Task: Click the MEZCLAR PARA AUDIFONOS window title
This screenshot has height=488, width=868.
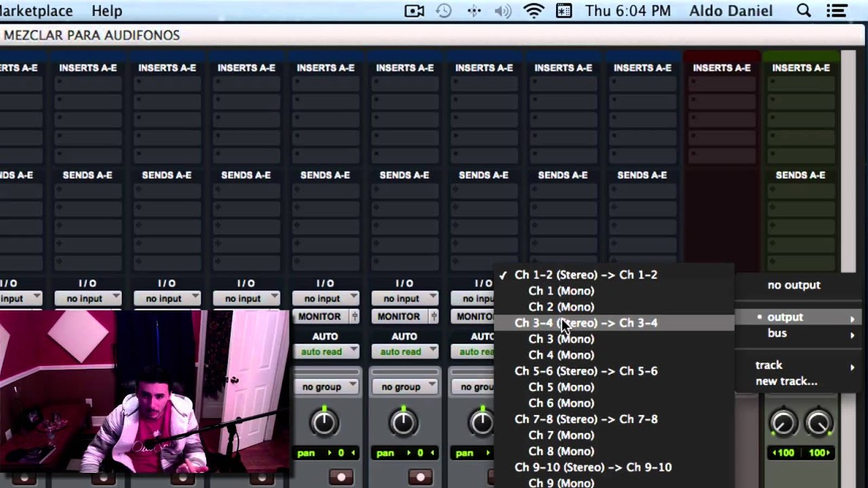Action: tap(91, 35)
